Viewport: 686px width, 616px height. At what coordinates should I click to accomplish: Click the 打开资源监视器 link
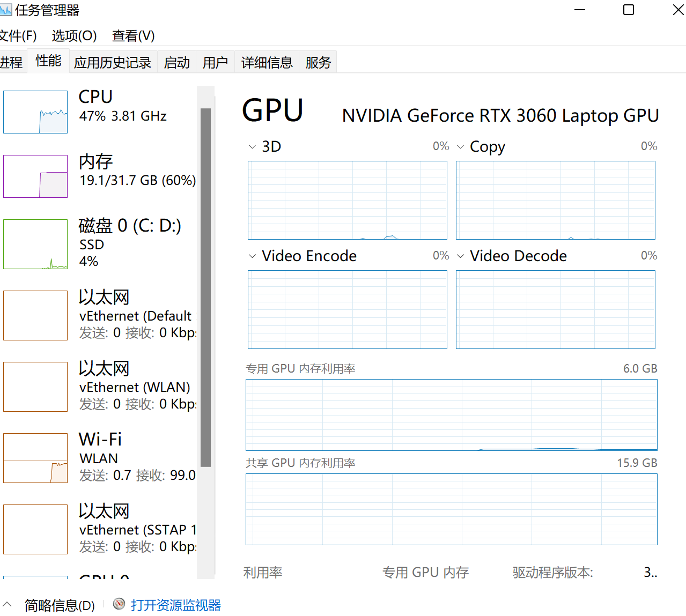click(x=176, y=605)
